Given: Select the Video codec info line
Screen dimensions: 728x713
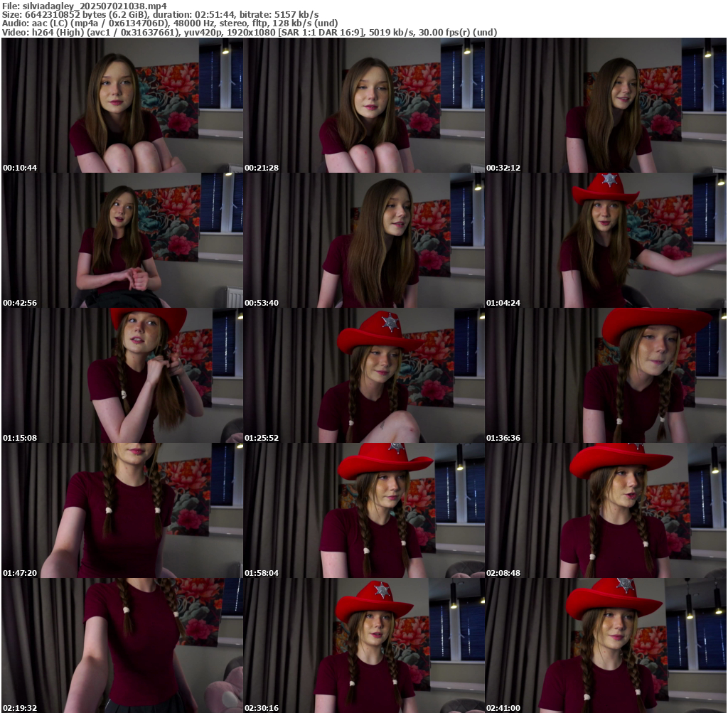Looking at the screenshot, I should 249,32.
